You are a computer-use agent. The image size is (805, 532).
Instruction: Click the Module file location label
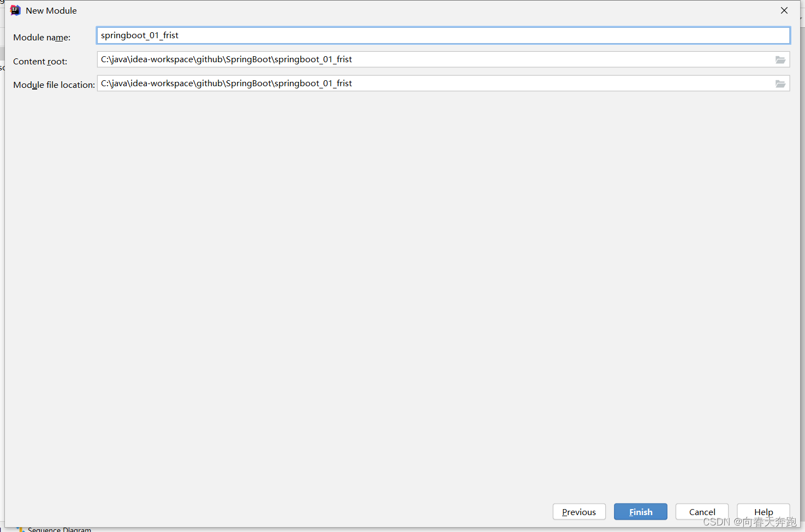pos(54,85)
